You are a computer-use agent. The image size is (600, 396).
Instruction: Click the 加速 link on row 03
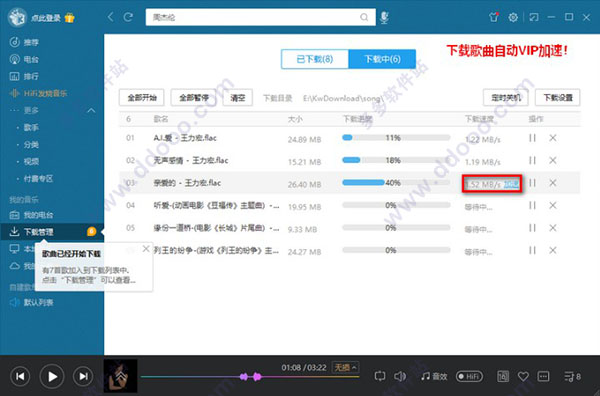511,184
